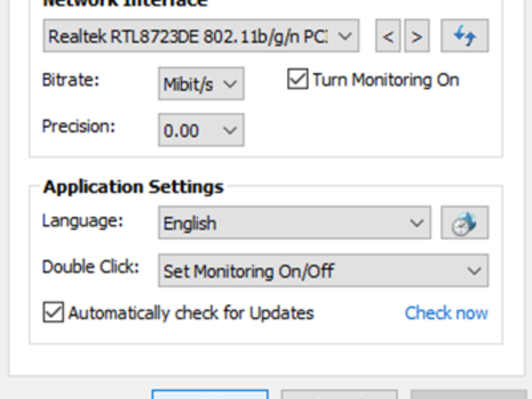Viewport: 532px width, 399px height.
Task: Click the middle button at the bottom
Action: (x=339, y=395)
